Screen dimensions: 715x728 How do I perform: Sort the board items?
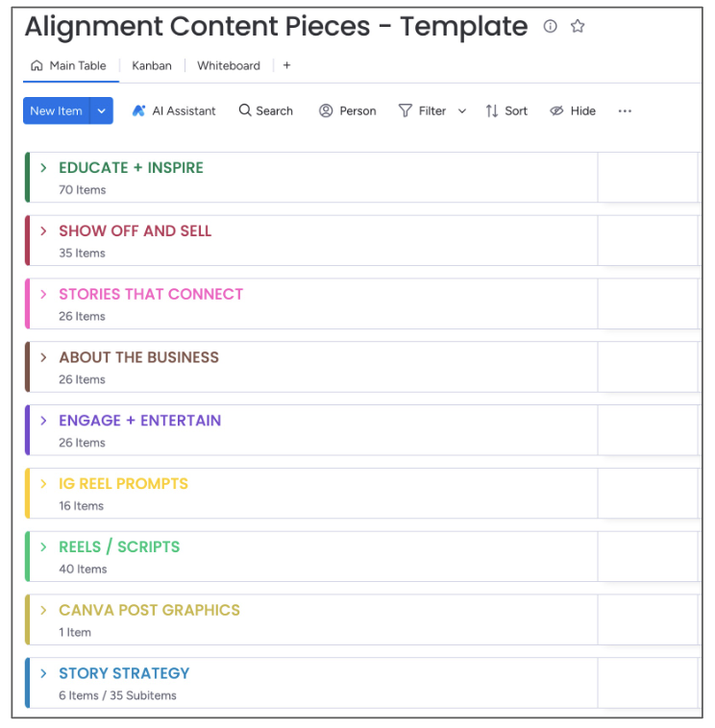pyautogui.click(x=506, y=110)
